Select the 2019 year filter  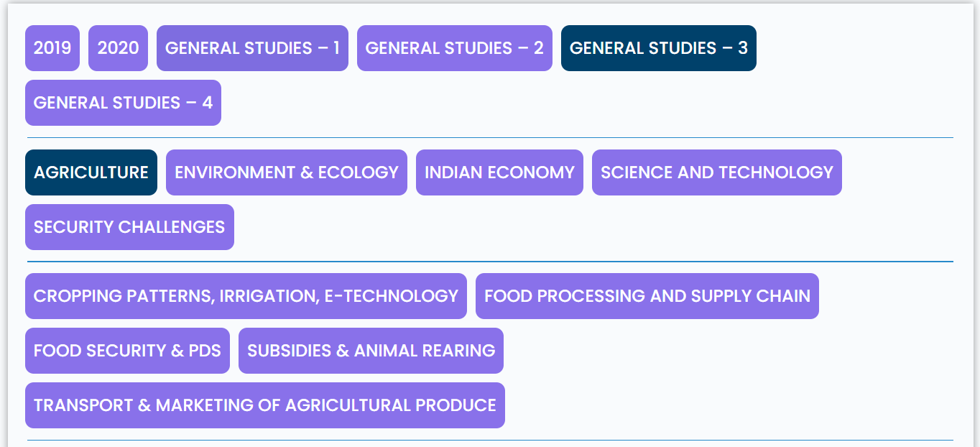tap(52, 48)
